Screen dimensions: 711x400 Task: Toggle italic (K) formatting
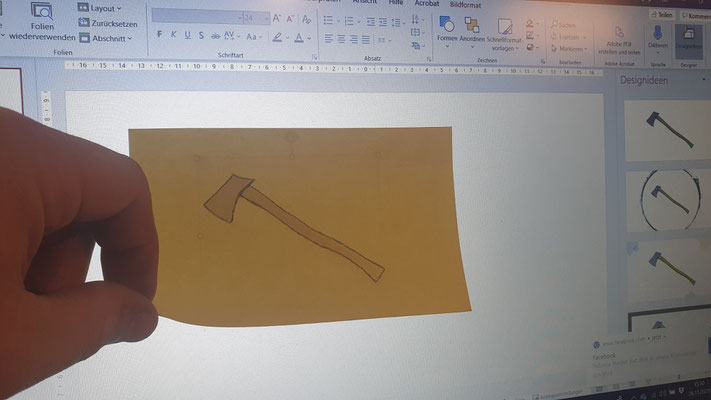point(173,35)
